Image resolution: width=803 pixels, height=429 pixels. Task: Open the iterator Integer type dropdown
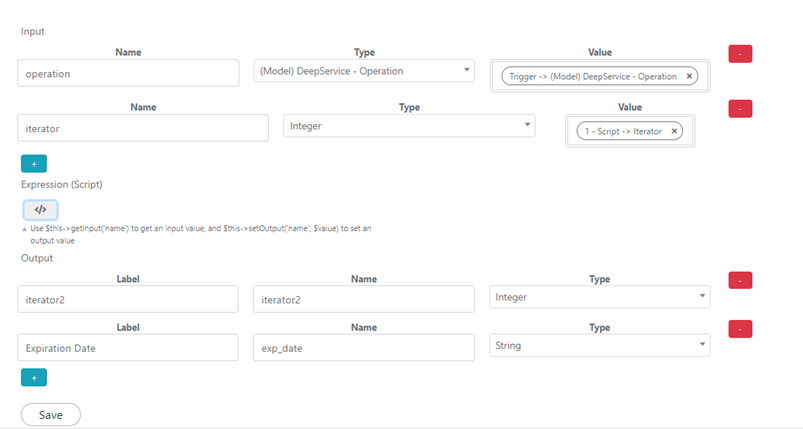[x=409, y=126]
